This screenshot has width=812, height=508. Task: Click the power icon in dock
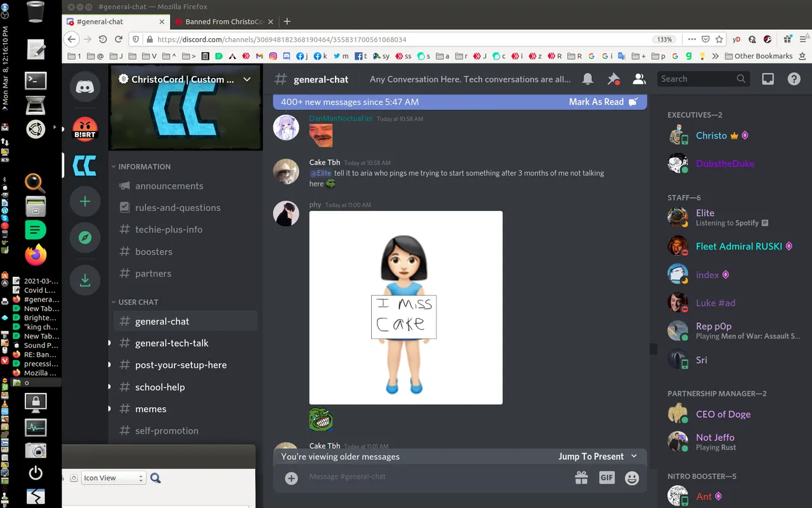coord(36,472)
